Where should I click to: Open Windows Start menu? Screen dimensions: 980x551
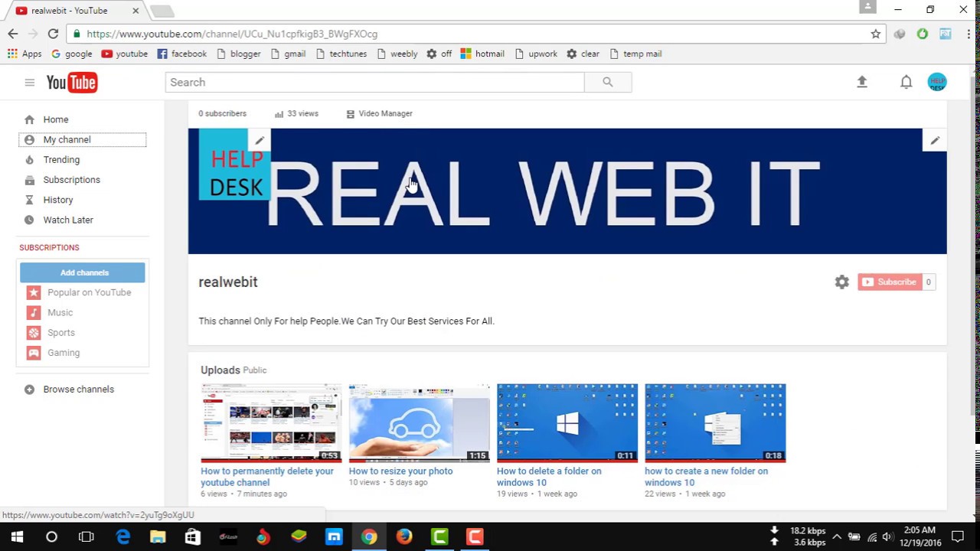point(17,537)
